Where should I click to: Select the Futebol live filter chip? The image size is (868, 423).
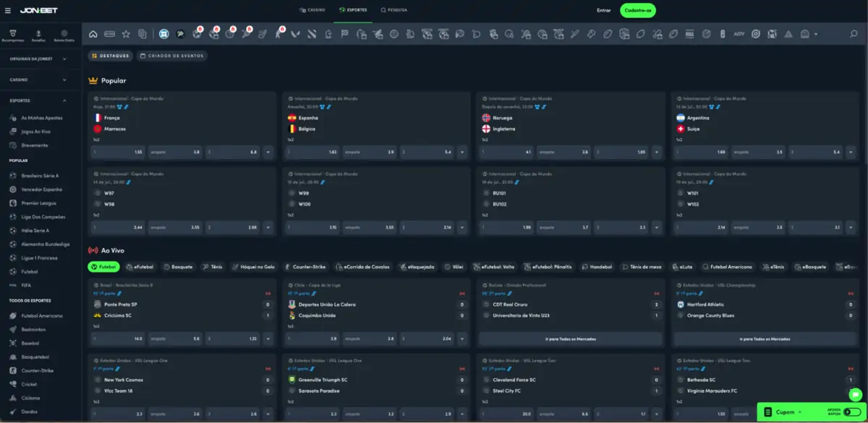click(103, 267)
